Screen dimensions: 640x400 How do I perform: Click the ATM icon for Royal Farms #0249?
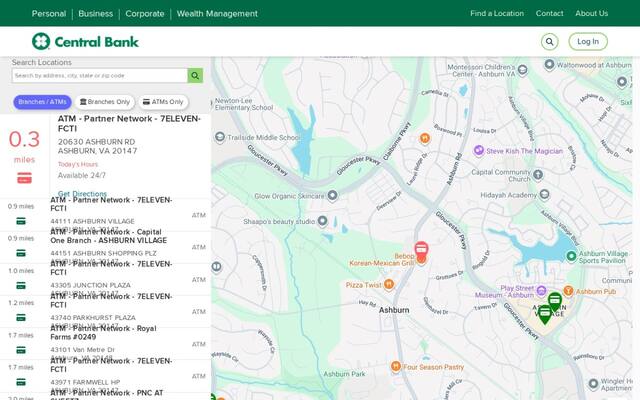coord(21,350)
